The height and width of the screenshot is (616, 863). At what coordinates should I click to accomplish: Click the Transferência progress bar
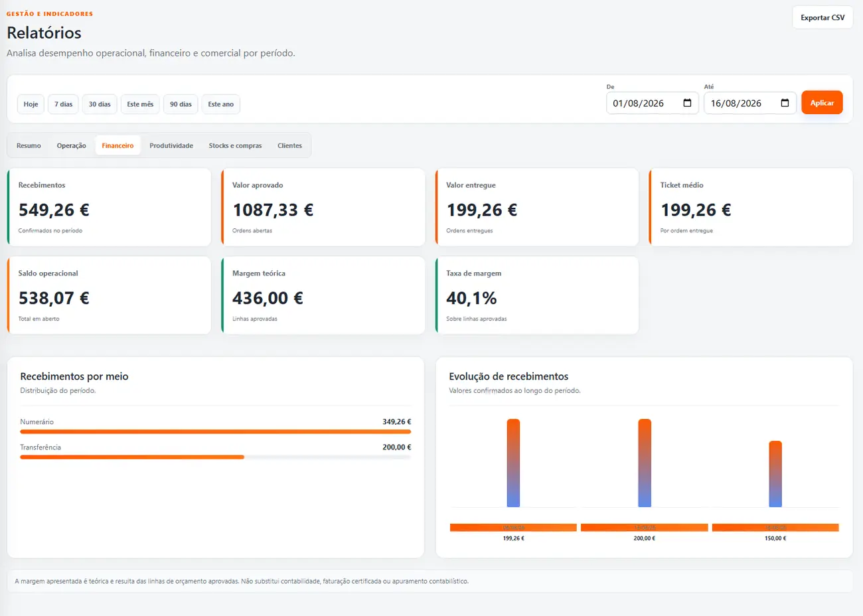point(216,457)
